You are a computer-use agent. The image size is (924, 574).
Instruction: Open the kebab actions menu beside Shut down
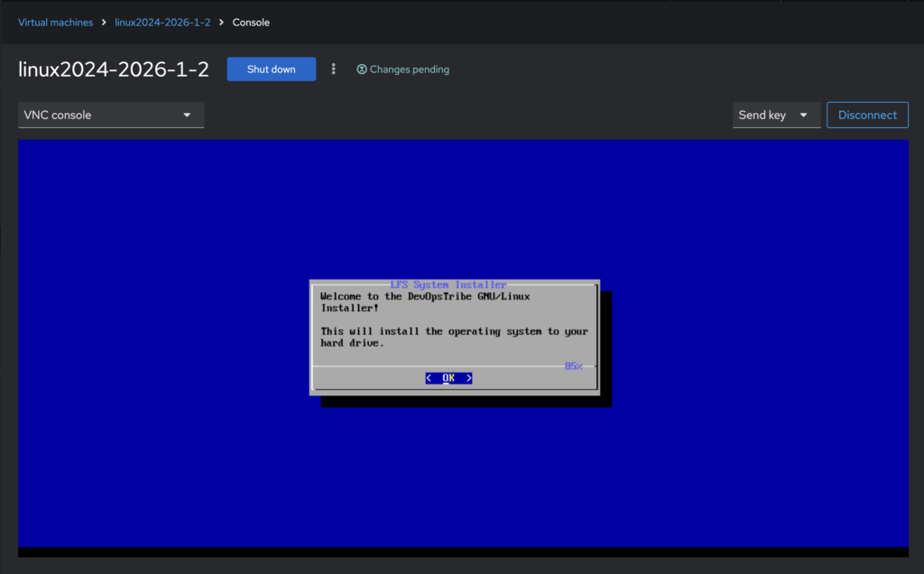tap(334, 69)
